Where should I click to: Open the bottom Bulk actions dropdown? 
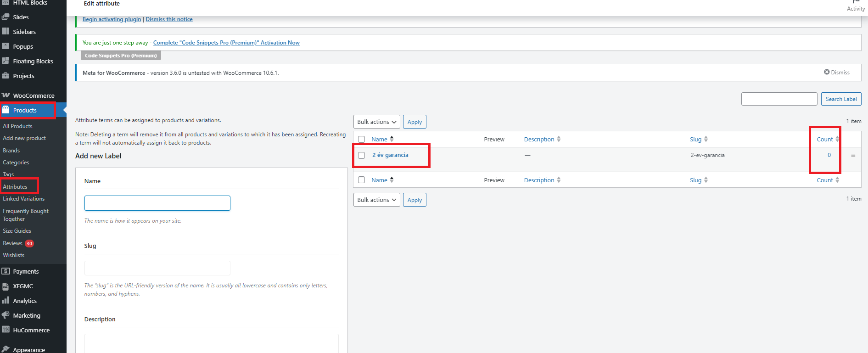tap(377, 200)
